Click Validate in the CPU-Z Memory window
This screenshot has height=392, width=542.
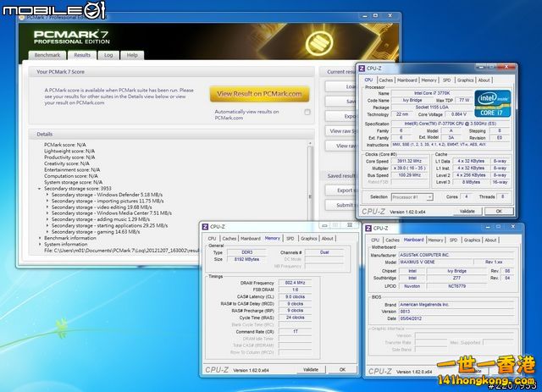point(311,369)
